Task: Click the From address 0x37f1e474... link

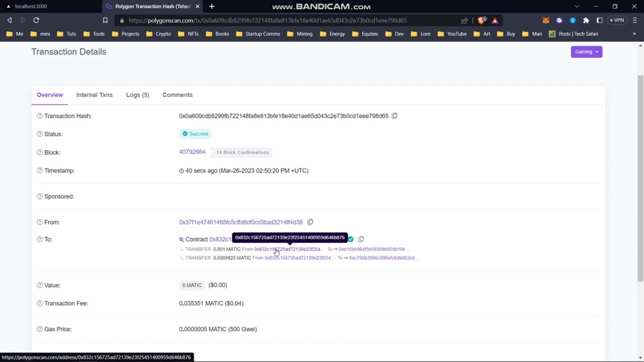Action: pyautogui.click(x=240, y=222)
